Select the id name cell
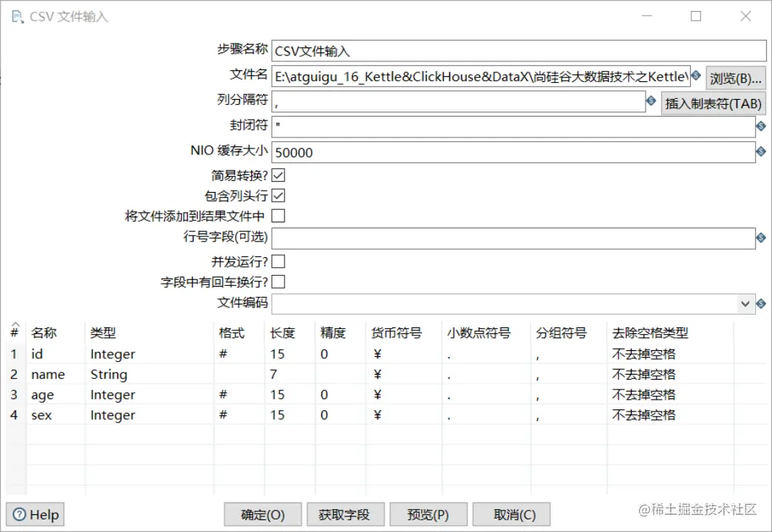This screenshot has height=532, width=772. tap(55, 354)
